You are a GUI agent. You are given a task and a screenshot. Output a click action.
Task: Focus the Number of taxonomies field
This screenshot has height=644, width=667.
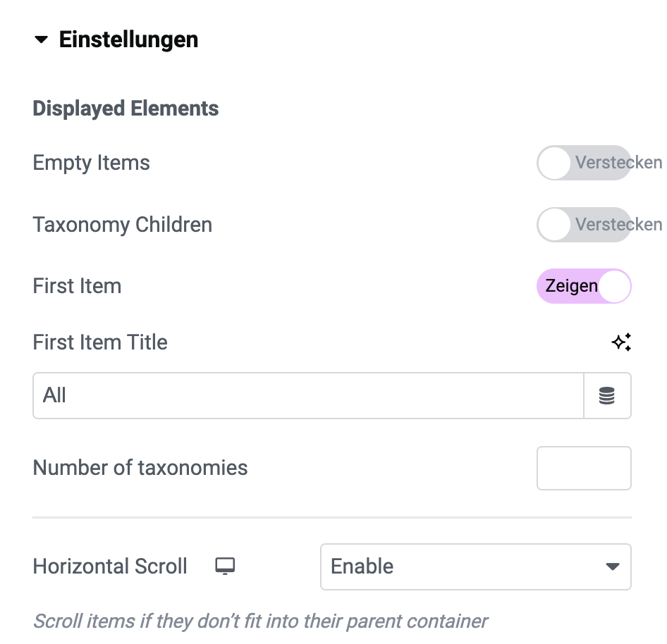point(584,468)
